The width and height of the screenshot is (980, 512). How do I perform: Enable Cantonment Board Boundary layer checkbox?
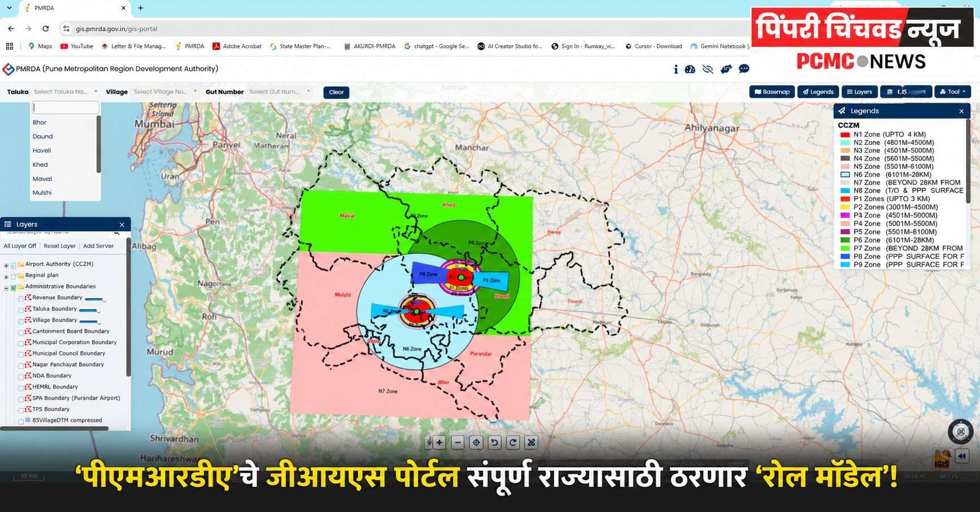(x=21, y=332)
